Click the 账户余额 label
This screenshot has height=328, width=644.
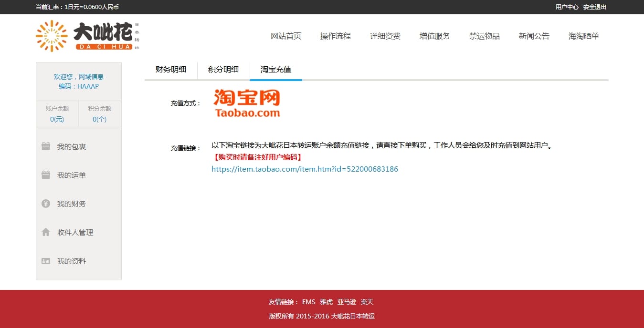coord(57,109)
